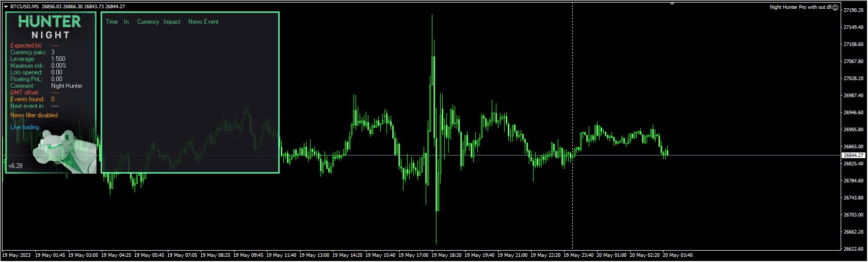Screen dimensions: 868x262
Task: Click the 'Floating PnL:' label
Action: (x=26, y=79)
